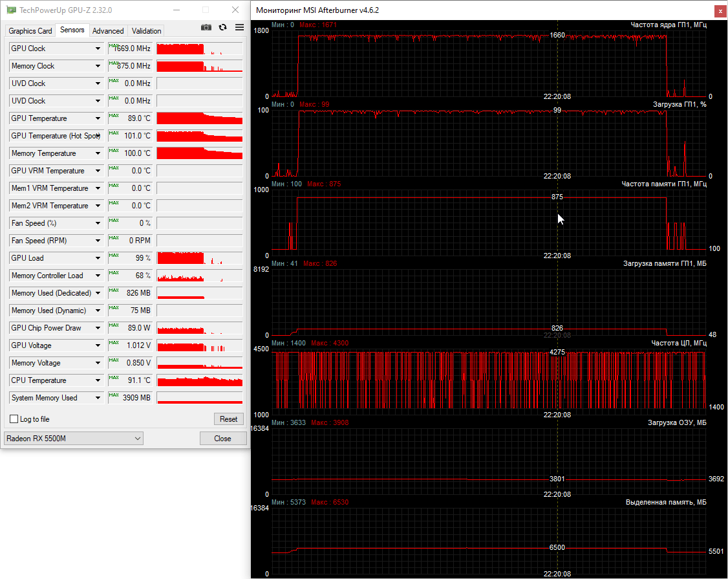Click the GPU Temperature history graph in GPU-Z
Viewport: 728px width, 579px height.
pyautogui.click(x=200, y=118)
